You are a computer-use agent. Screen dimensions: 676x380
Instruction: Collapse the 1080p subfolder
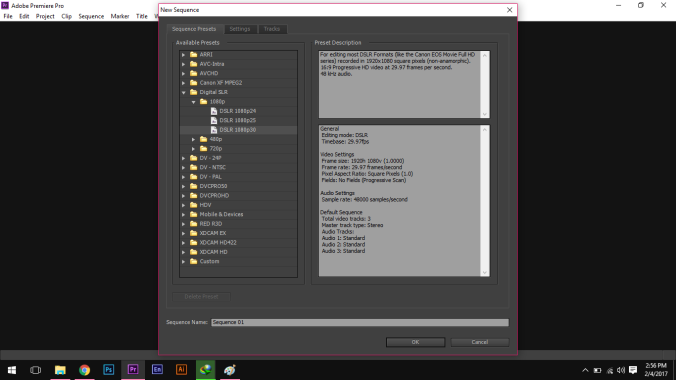(x=194, y=102)
